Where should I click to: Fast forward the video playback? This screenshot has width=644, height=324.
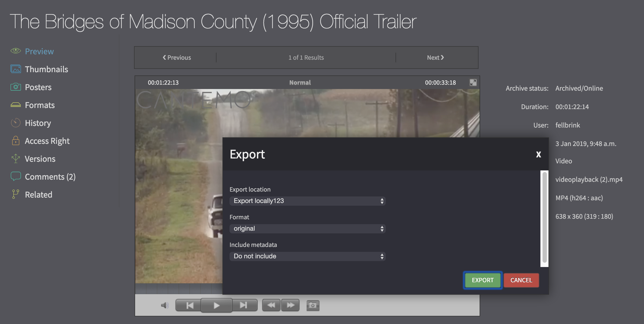pyautogui.click(x=290, y=306)
